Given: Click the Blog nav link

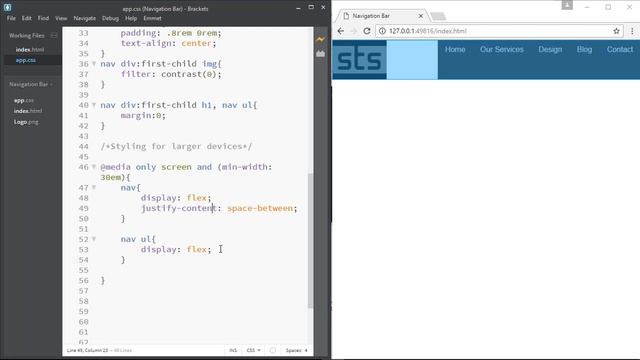Looking at the screenshot, I should (x=584, y=49).
